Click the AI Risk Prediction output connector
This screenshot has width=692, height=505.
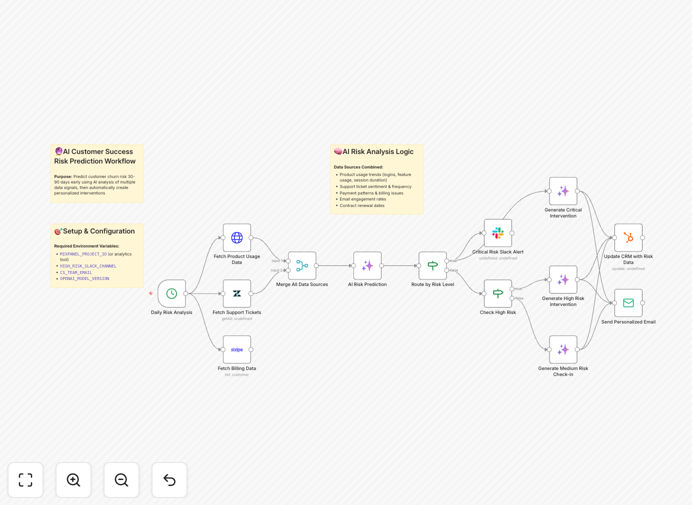coord(381,266)
